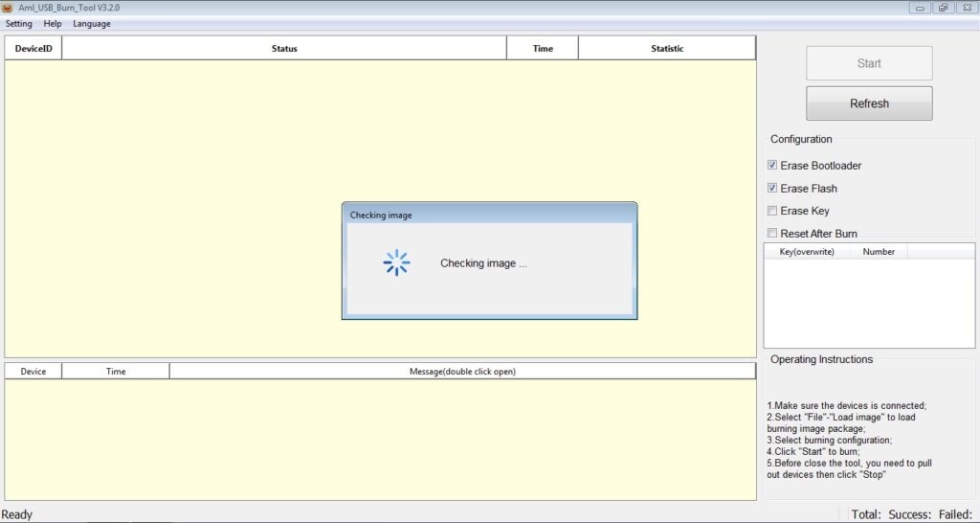Restore down the burn tool window
Image resolution: width=980 pixels, height=523 pixels.
(943, 8)
